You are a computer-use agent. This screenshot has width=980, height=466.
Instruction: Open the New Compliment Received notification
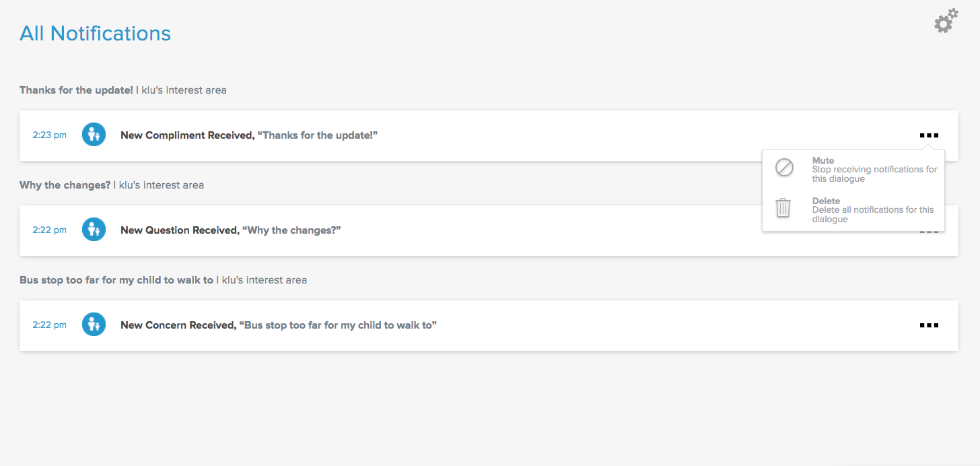[249, 135]
